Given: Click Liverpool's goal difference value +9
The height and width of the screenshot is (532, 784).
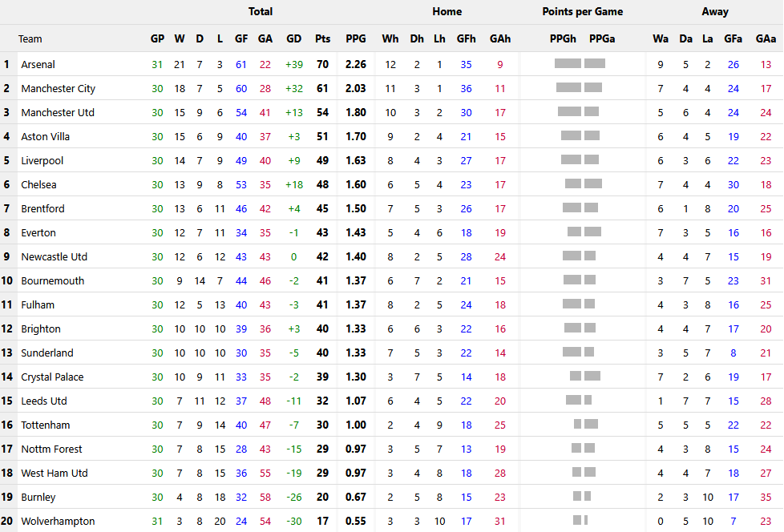Looking at the screenshot, I should [293, 160].
